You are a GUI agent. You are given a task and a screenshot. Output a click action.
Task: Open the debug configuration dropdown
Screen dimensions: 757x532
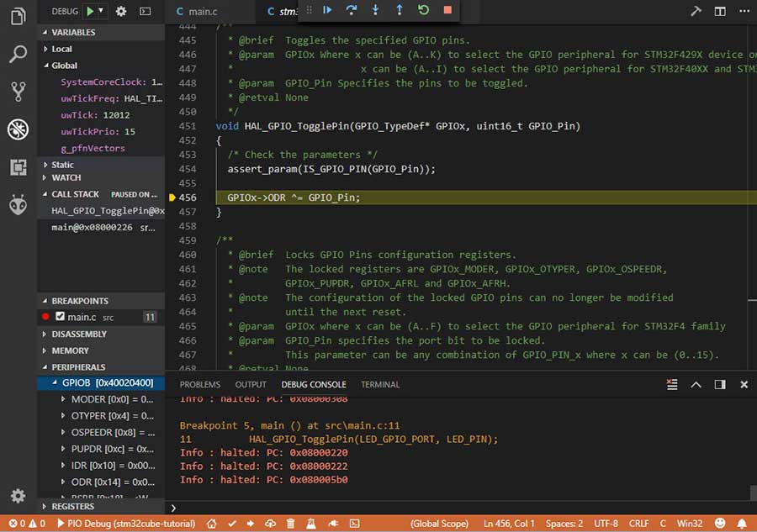101,11
